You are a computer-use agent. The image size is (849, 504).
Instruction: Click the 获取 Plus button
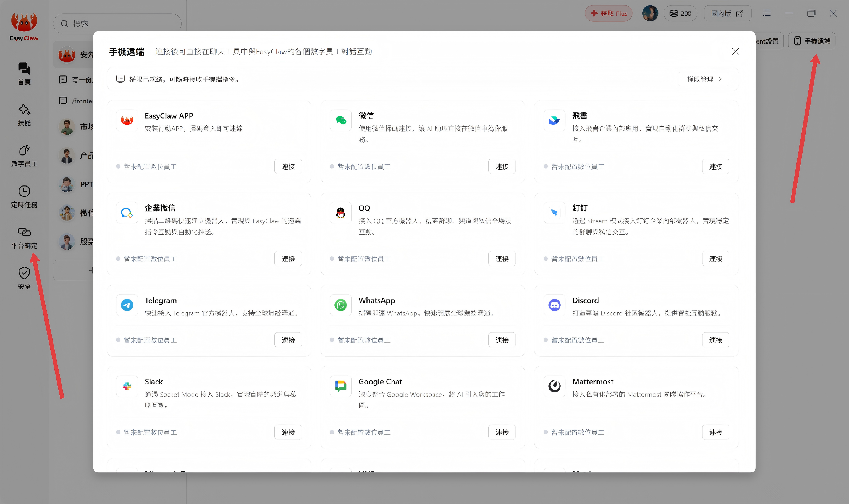pos(608,14)
